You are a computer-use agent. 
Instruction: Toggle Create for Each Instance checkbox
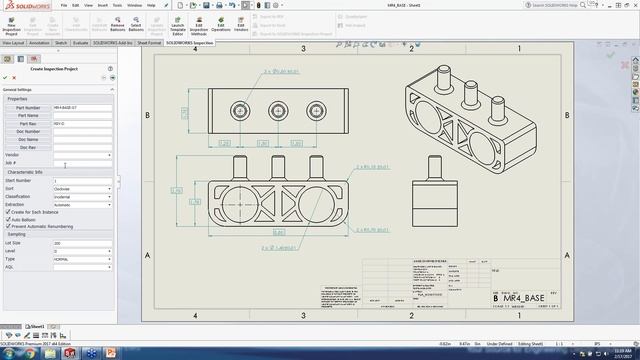click(8, 212)
